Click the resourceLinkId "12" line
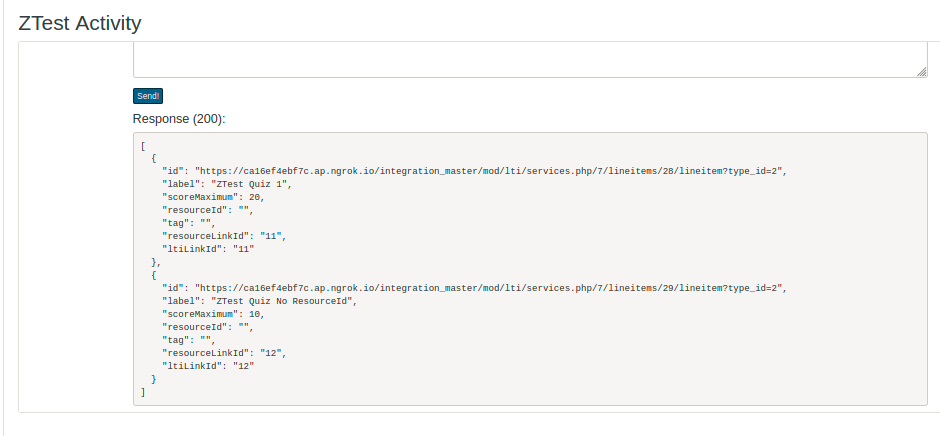Image resolution: width=940 pixels, height=436 pixels. click(x=224, y=353)
